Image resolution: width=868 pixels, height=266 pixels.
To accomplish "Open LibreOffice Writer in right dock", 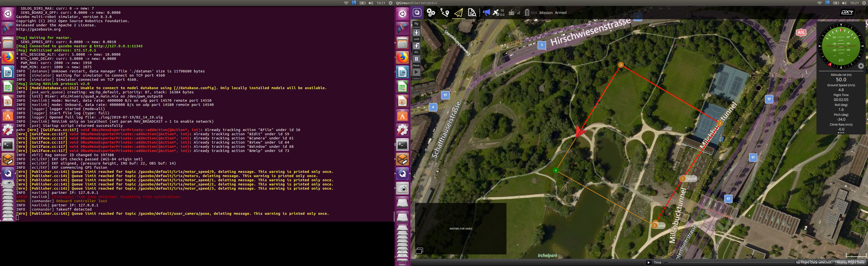I will tap(402, 72).
